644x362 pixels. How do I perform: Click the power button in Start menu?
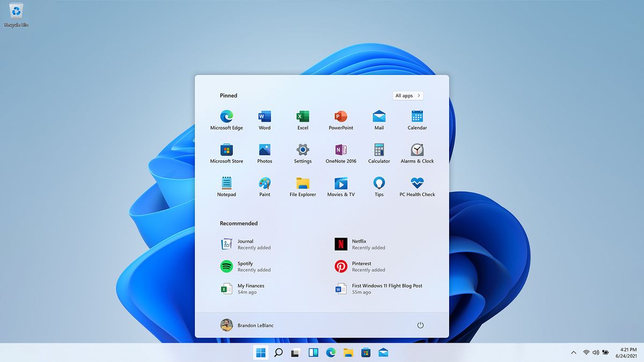coord(420,325)
